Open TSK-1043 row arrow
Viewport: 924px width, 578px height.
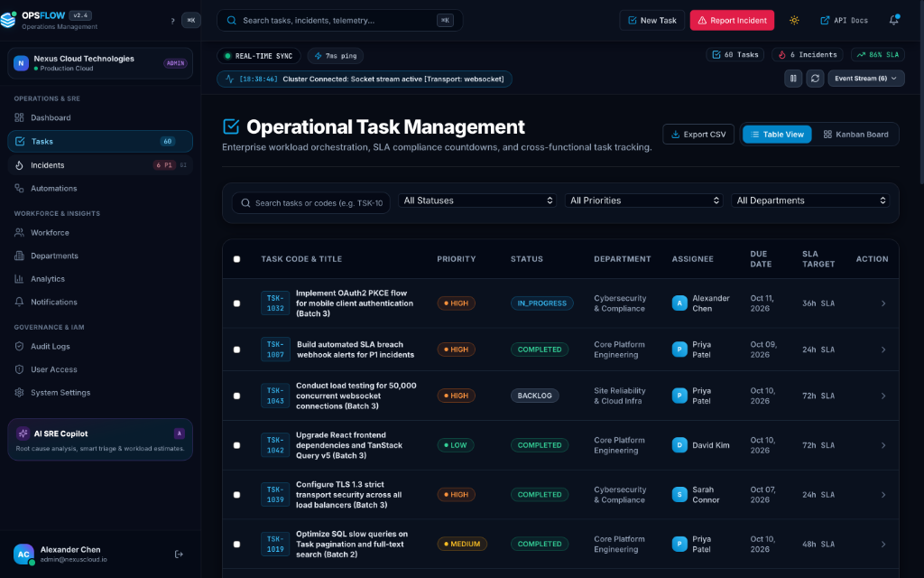tap(883, 396)
